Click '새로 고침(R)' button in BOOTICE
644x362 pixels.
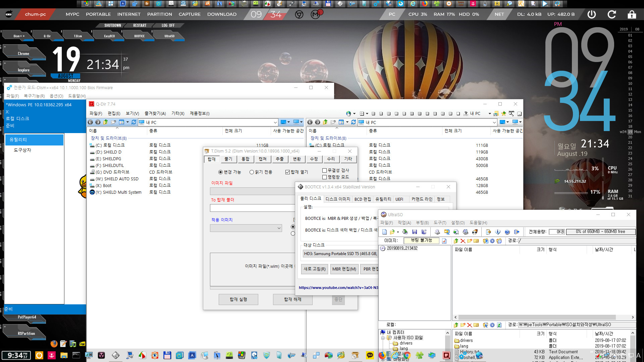point(315,269)
